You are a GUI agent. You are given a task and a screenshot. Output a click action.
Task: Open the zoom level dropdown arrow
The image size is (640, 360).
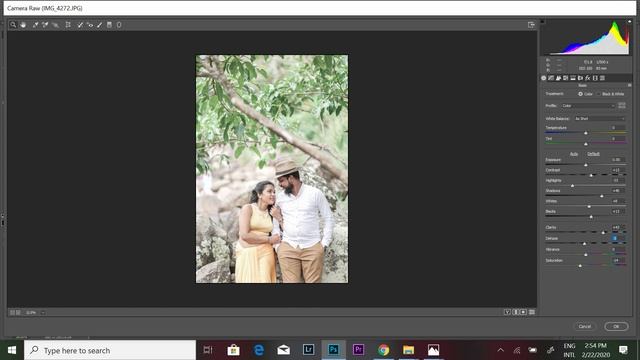(43, 313)
